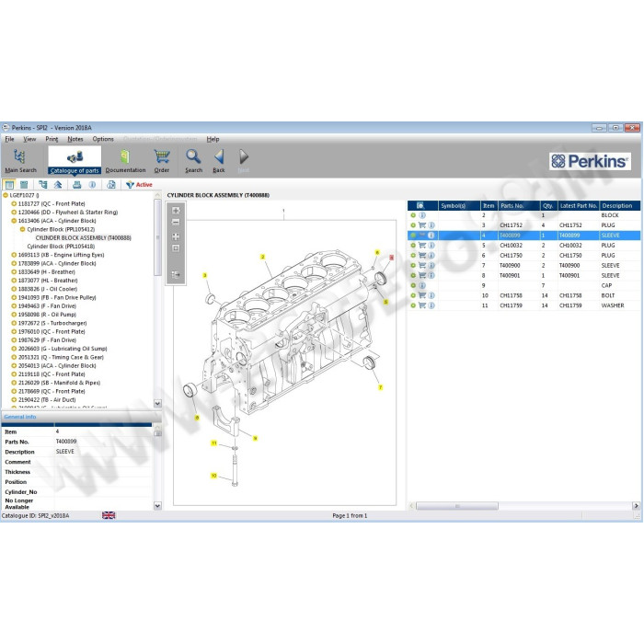Toggle the second panel layout view button
The width and height of the screenshot is (644, 644).
(24, 185)
